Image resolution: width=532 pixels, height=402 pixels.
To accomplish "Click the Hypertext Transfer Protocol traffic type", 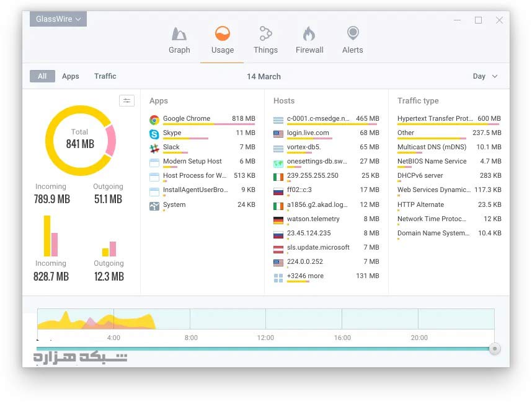I will [x=435, y=119].
